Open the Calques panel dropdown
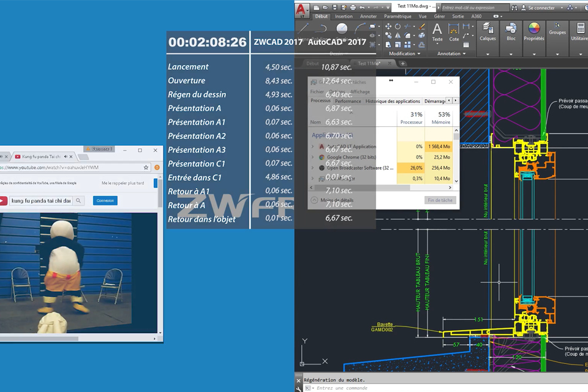The image size is (588, 392). pos(488,54)
